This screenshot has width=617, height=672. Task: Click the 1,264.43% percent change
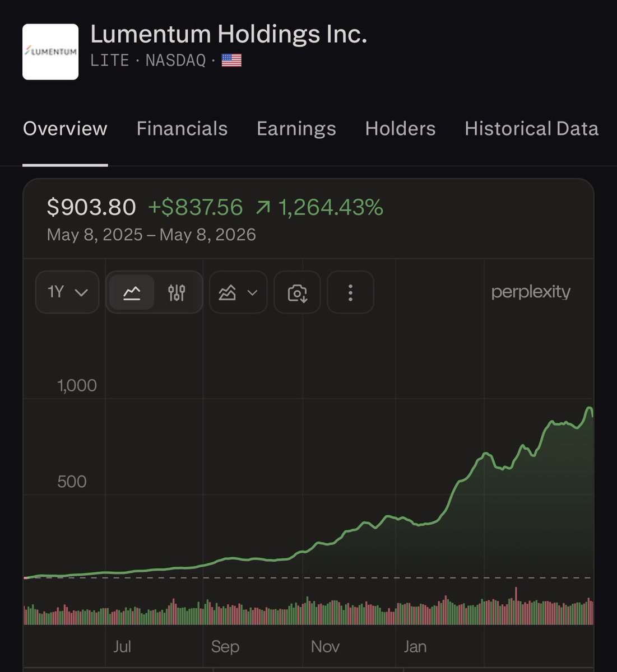tap(331, 208)
